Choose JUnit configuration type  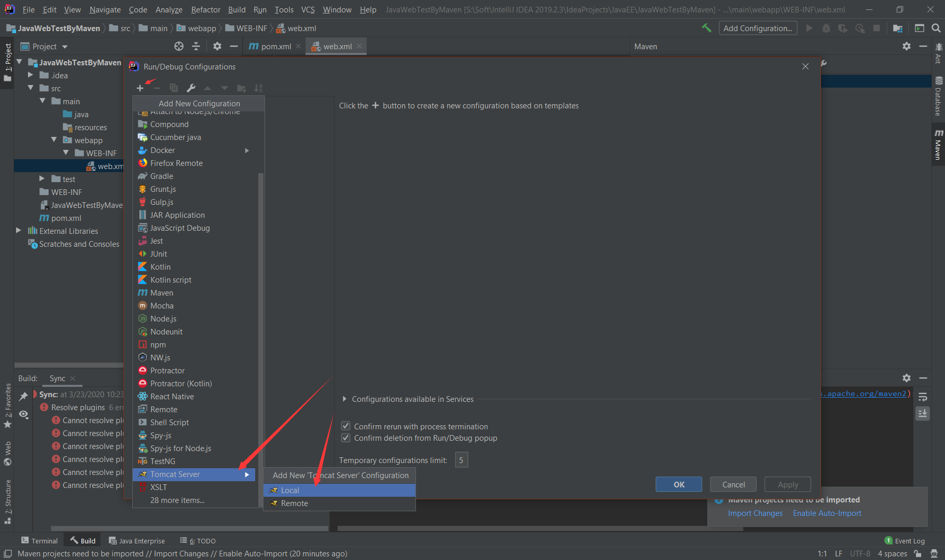195,254
